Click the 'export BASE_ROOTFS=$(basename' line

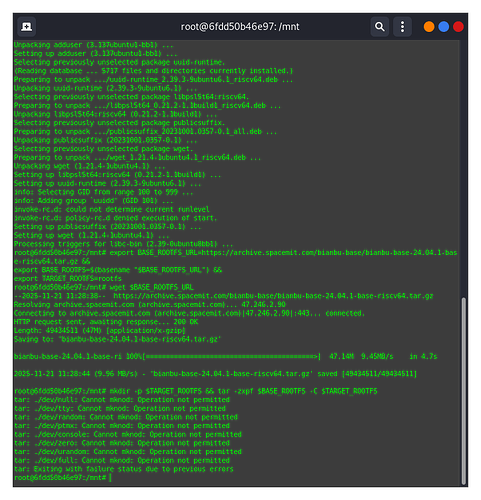pos(118,270)
